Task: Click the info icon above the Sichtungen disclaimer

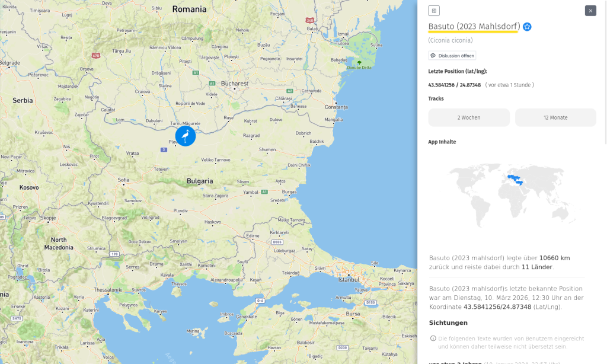Action: tap(432, 338)
